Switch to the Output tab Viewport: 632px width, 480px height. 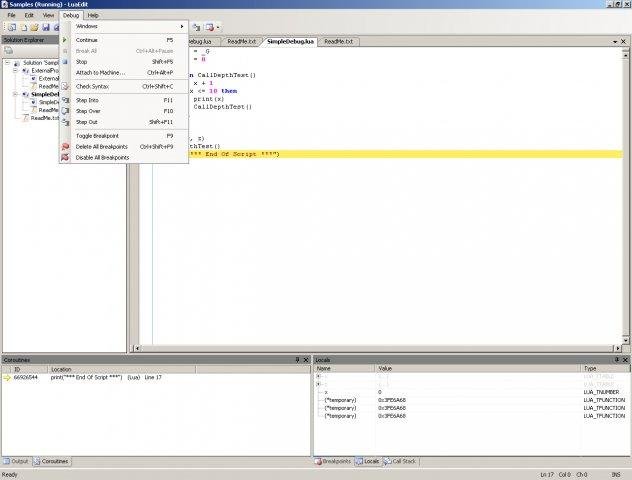pos(17,461)
